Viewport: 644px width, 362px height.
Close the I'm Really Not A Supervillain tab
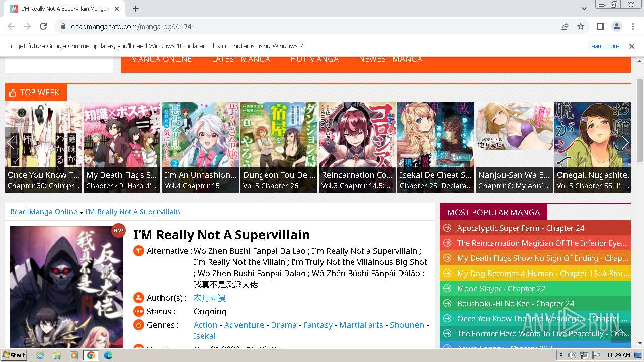(117, 9)
